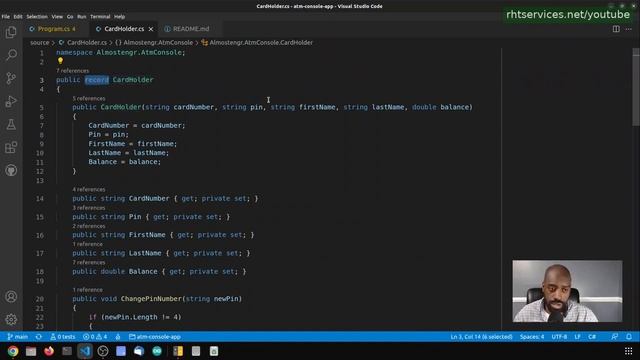Image resolution: width=640 pixels, height=360 pixels.
Task: Click the Almostengr.AtmConsole.CardHolder class breadcrumb
Action: pos(257,42)
